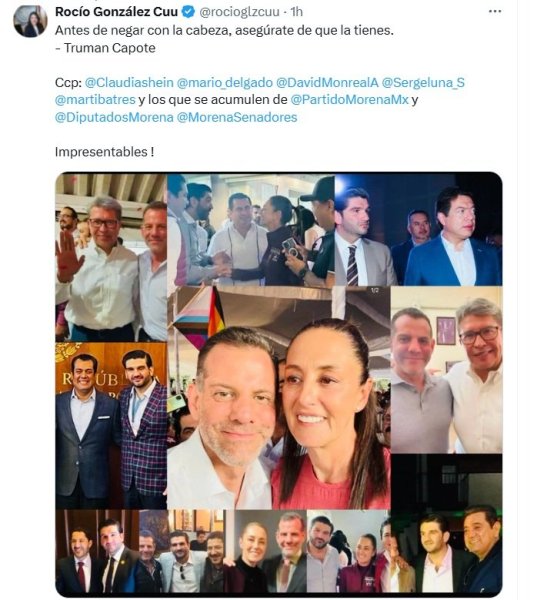Open the 1h timestamp link

[x=297, y=12]
